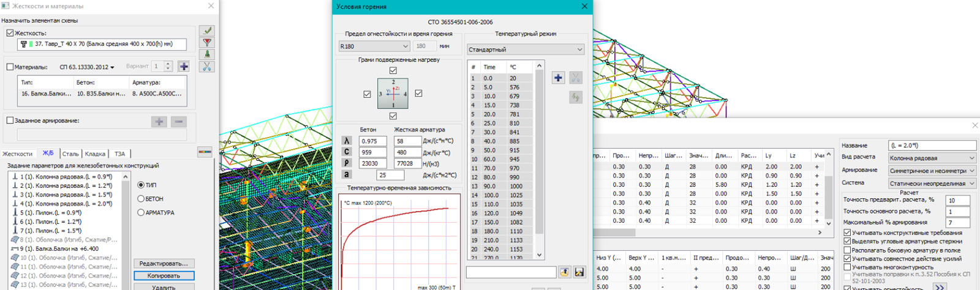Click the open file icon below temperature table
980x290 pixels.
click(x=564, y=272)
